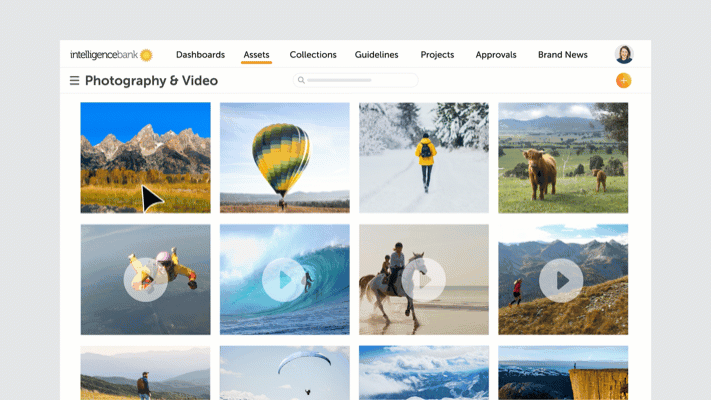Open the hiker on hillside thumbnail
The image size is (711, 400).
tap(146, 373)
